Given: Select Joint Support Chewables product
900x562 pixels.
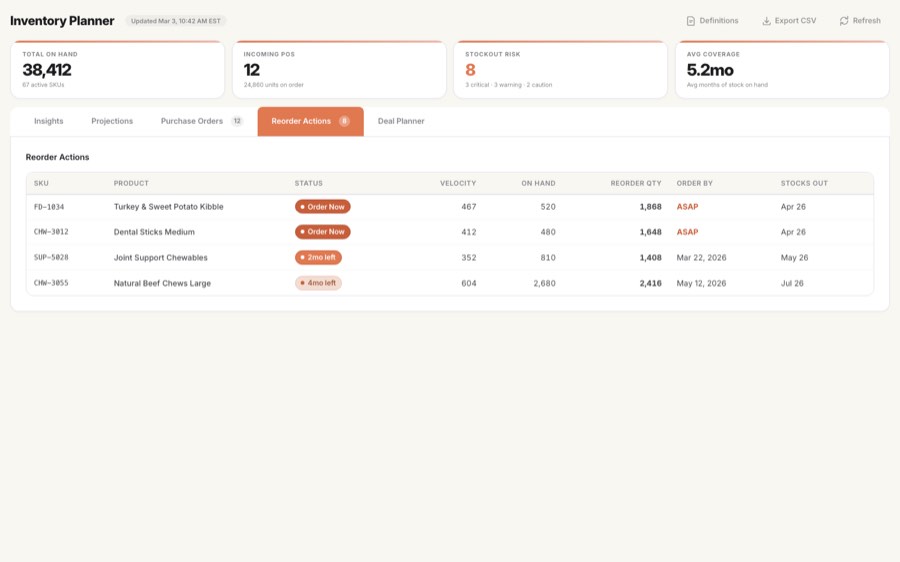Looking at the screenshot, I should pos(161,257).
